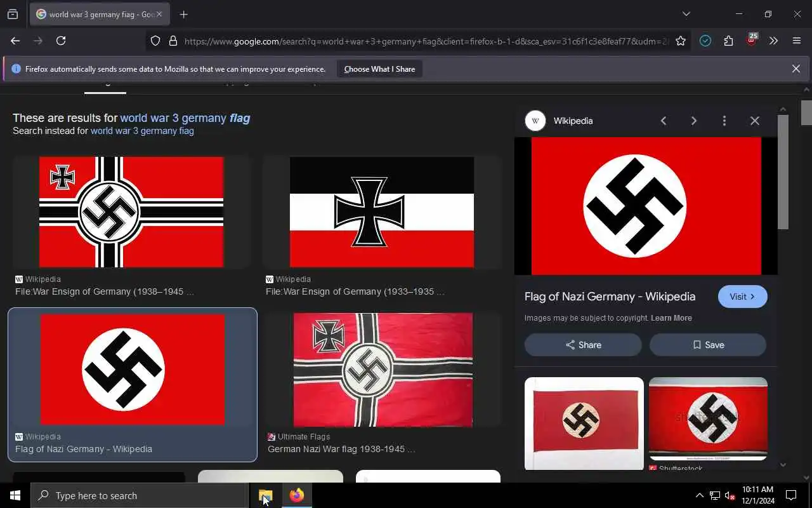Image resolution: width=812 pixels, height=508 pixels.
Task: Open the tracking protection shield icon
Action: point(155,41)
